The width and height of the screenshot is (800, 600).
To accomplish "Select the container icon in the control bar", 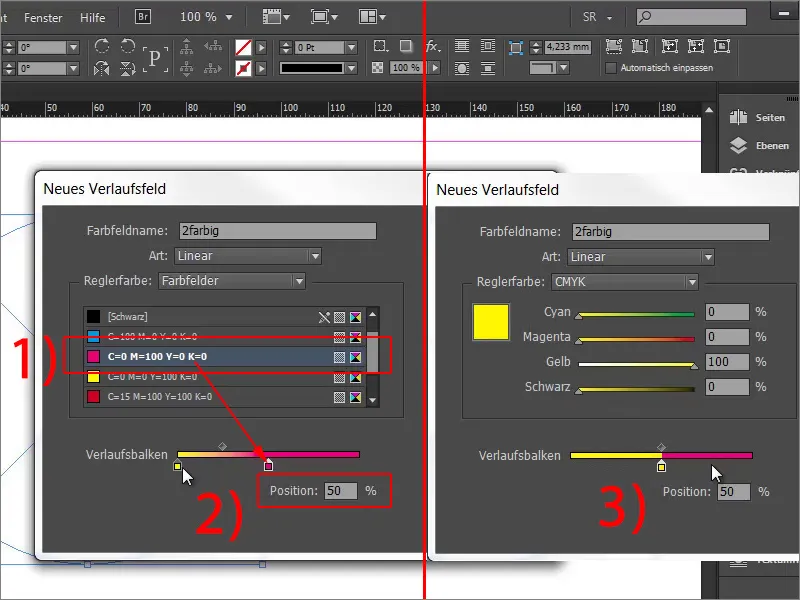I will click(x=516, y=48).
